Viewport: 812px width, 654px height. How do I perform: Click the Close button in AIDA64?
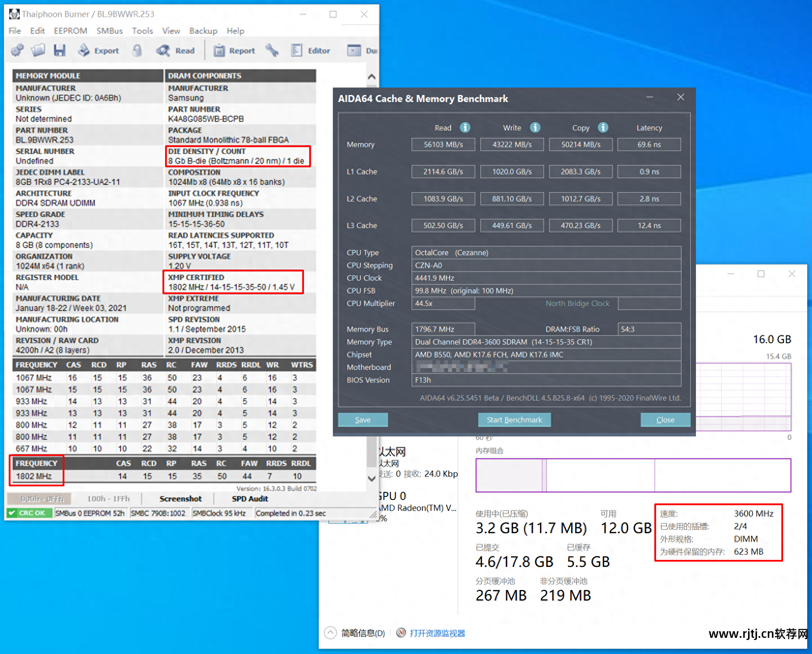[x=665, y=420]
